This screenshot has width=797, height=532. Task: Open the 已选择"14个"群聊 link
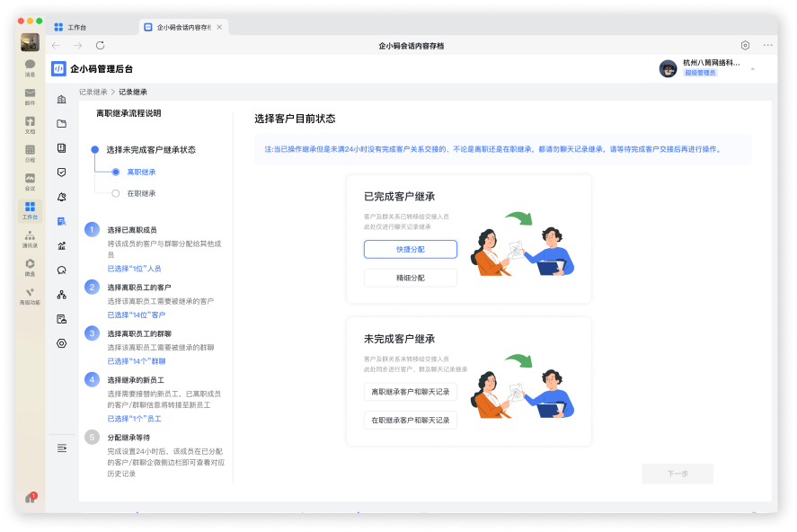pyautogui.click(x=137, y=360)
